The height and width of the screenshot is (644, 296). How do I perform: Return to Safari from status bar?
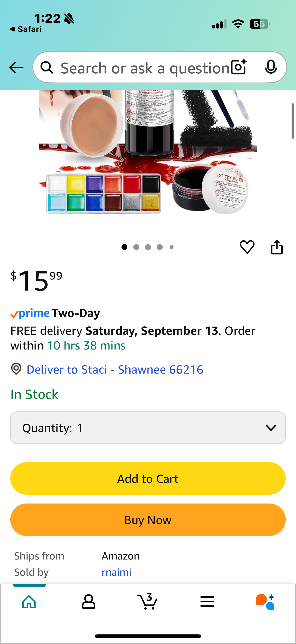[26, 29]
